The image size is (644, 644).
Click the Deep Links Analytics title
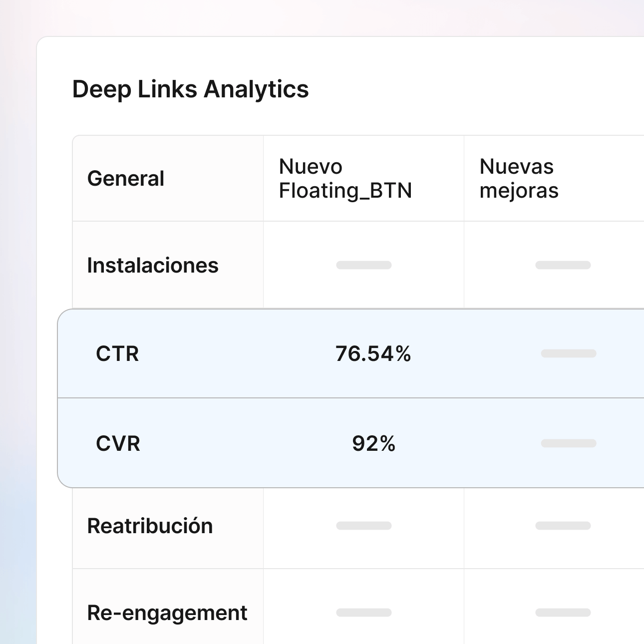(190, 90)
